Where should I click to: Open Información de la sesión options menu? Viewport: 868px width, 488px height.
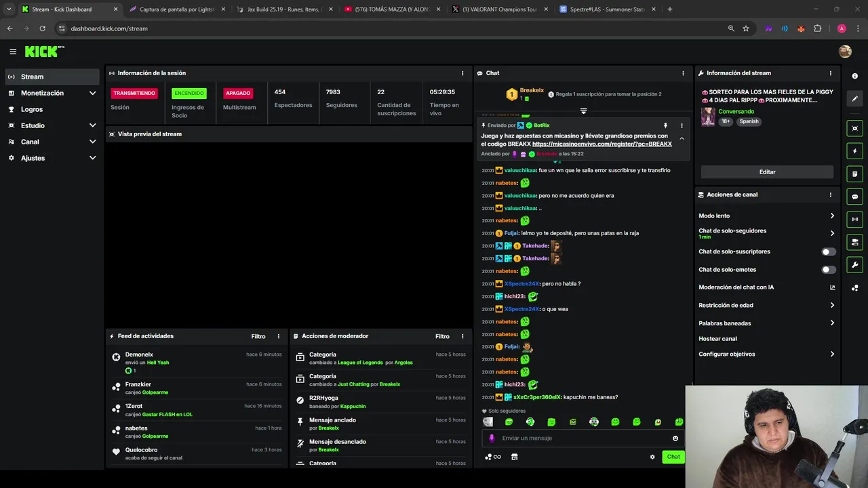[462, 73]
